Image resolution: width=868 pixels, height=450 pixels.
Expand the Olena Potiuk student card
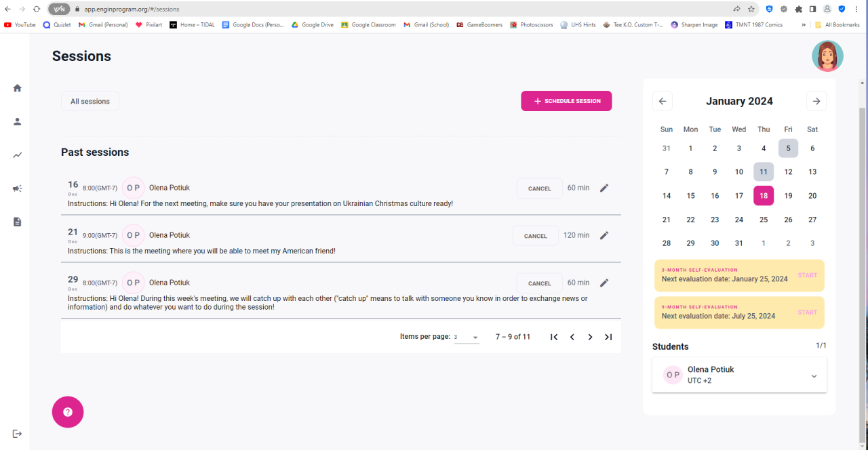pos(814,376)
